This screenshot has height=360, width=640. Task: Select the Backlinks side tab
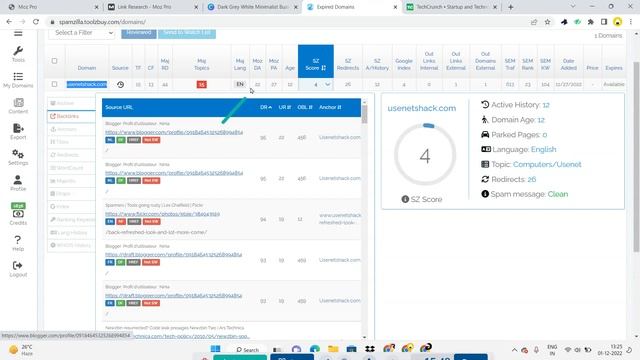[x=71, y=116]
